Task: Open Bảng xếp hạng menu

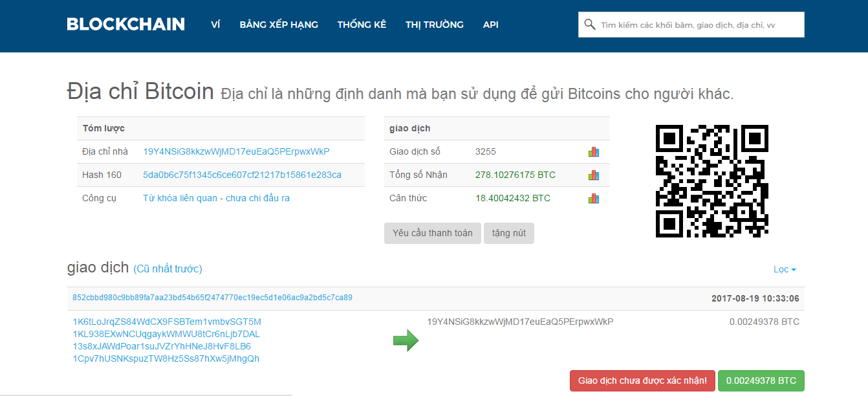Action: [279, 25]
